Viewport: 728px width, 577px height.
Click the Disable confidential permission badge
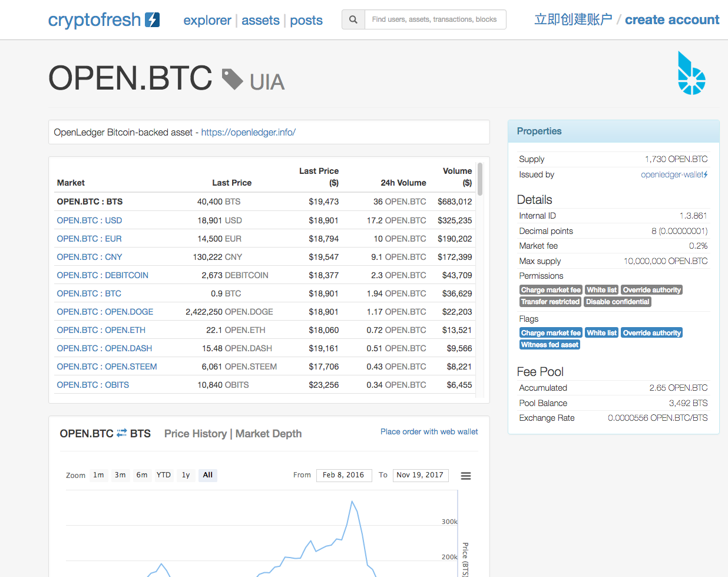coord(617,302)
